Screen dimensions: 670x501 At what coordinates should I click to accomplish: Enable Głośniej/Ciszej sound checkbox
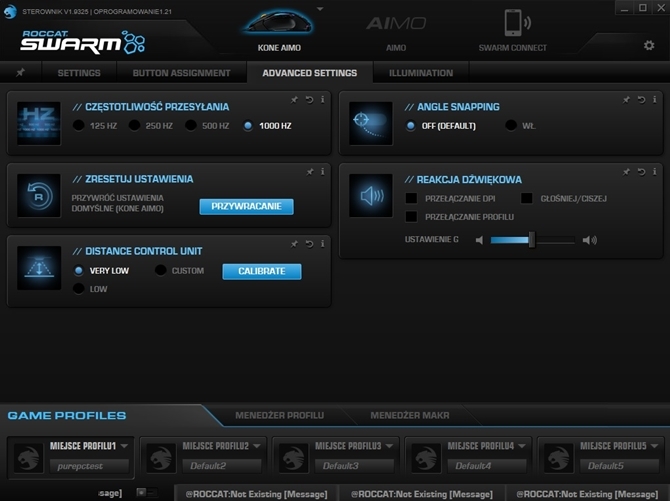pos(527,198)
